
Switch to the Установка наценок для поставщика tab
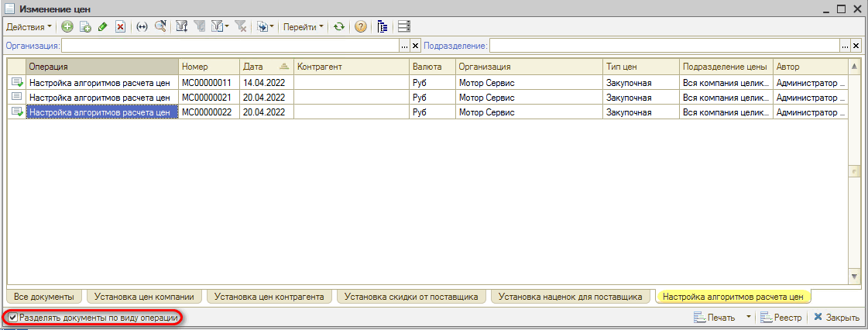point(570,296)
